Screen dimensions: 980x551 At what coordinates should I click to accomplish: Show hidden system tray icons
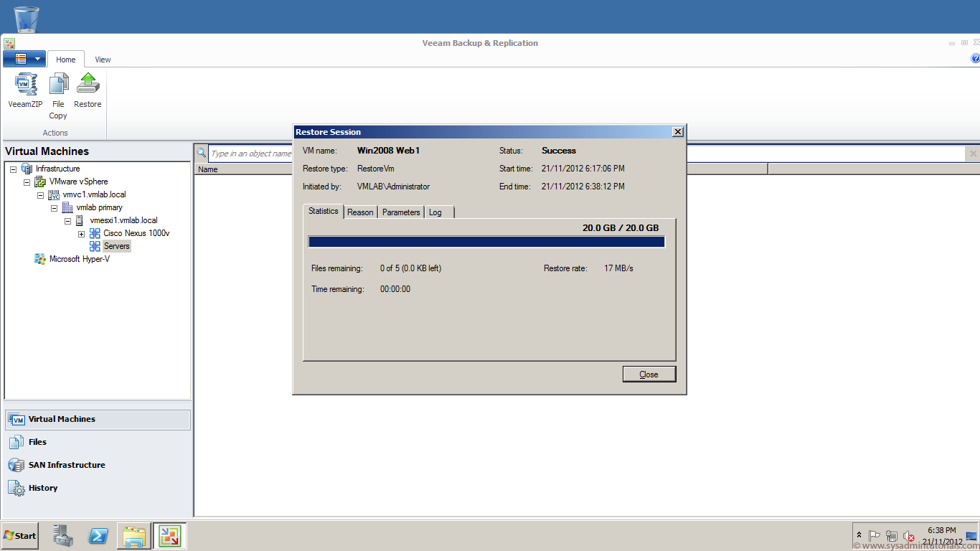click(x=859, y=536)
